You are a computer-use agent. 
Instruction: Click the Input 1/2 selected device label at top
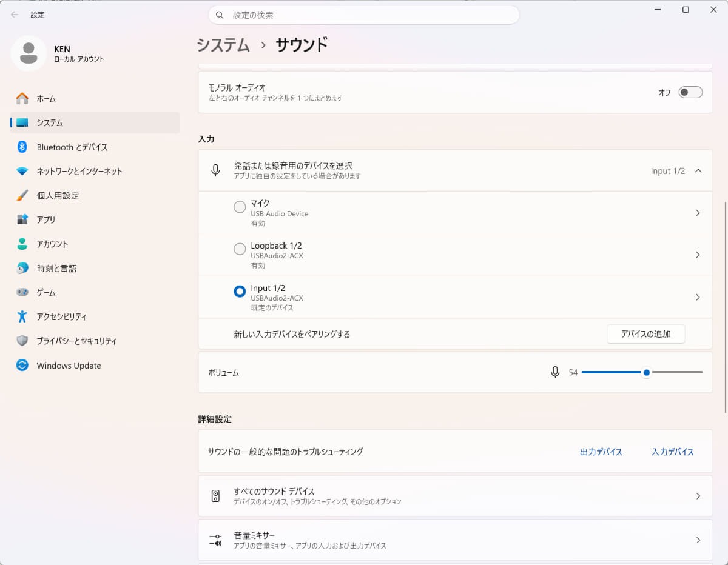pyautogui.click(x=668, y=171)
